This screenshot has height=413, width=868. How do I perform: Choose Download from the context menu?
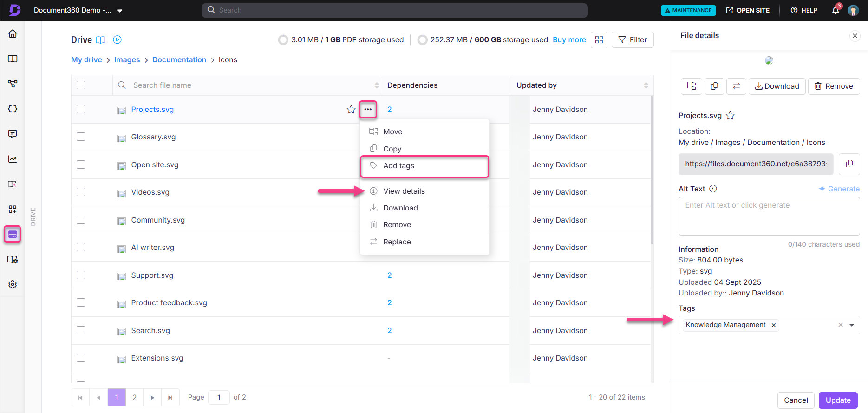(x=424, y=208)
